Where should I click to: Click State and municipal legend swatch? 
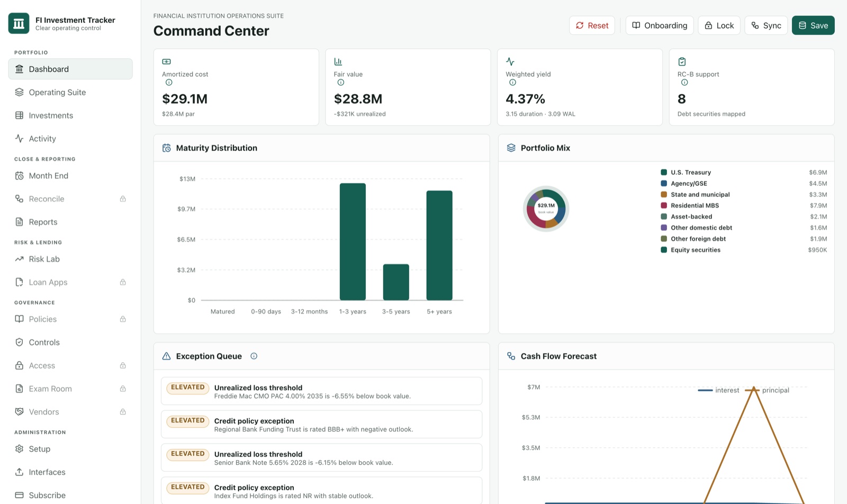click(x=664, y=194)
